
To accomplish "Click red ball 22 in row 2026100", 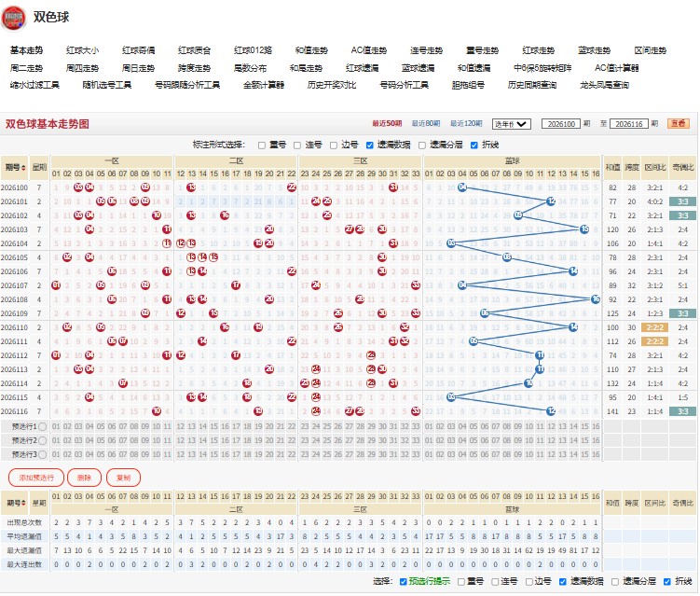I will coord(292,187).
